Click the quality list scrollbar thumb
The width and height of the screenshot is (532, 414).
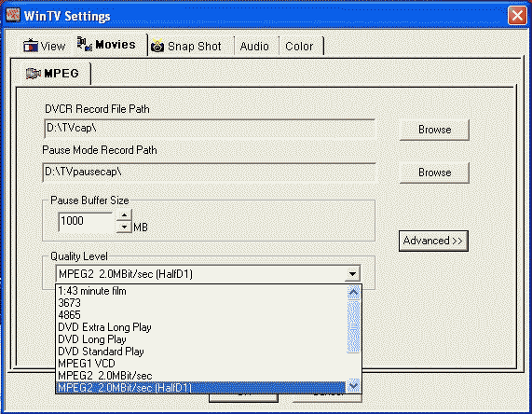point(353,326)
